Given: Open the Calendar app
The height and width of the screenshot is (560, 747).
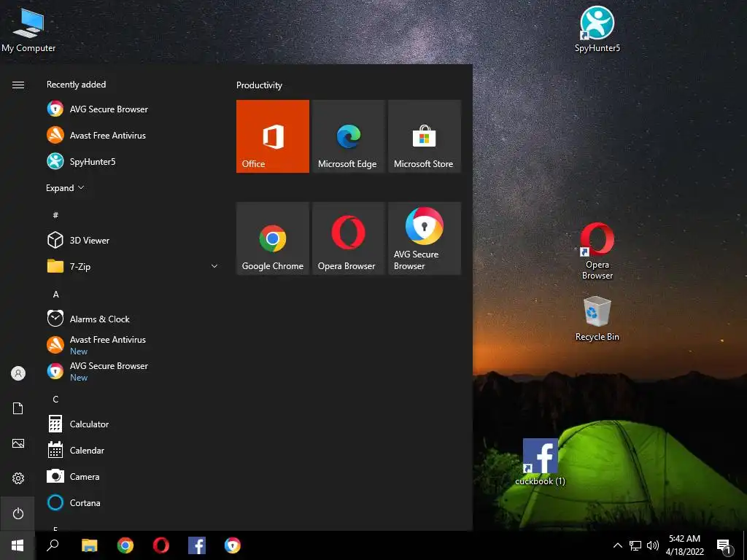Looking at the screenshot, I should pos(133,450).
